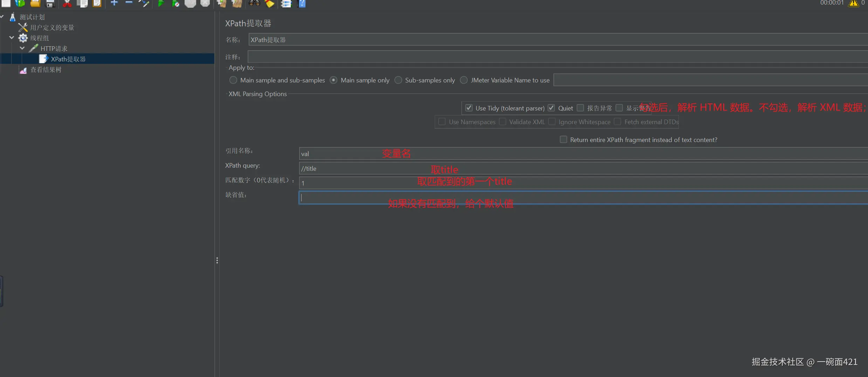Collapse the 线程组 tree node arrow

tap(12, 38)
